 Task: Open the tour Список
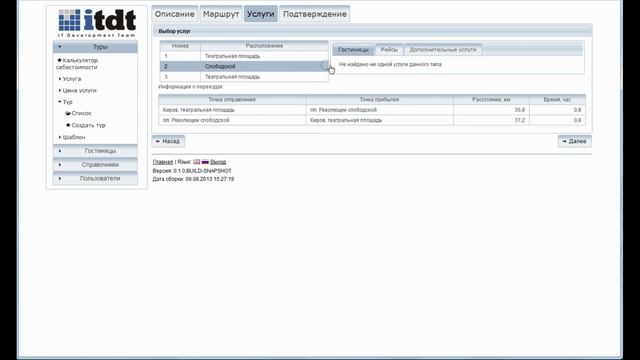78,113
